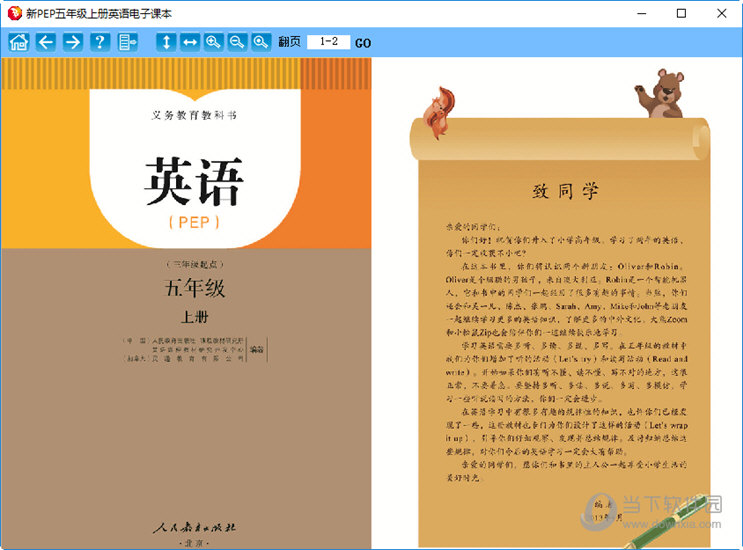Image resolution: width=743 pixels, height=550 pixels.
Task: Click the 致同学 heading
Action: [565, 191]
